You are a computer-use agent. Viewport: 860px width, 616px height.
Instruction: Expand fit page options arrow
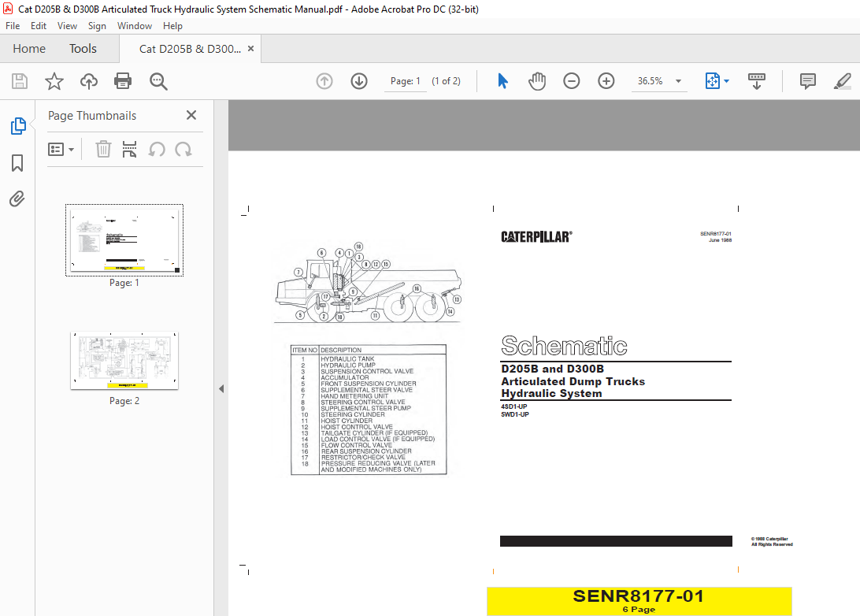coord(727,81)
